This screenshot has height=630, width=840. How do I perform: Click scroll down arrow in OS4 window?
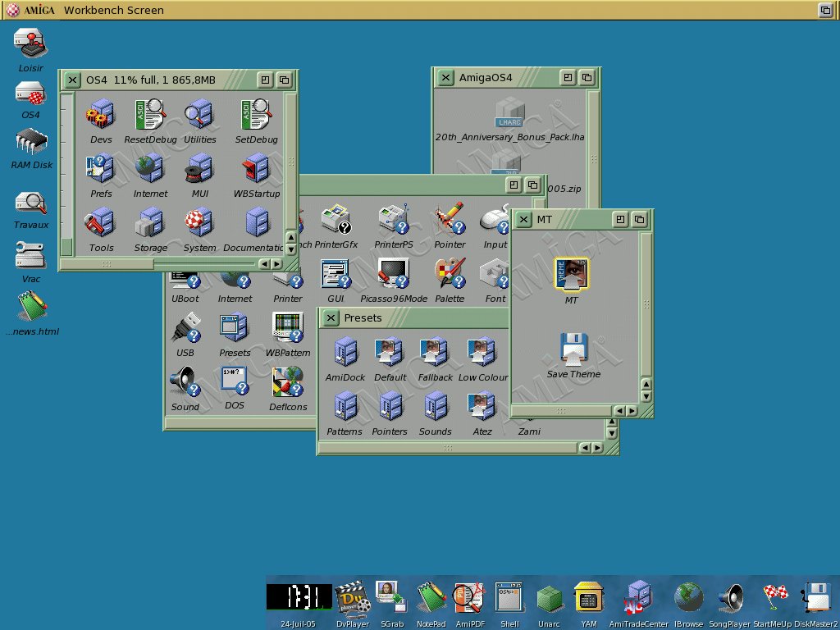pos(291,249)
